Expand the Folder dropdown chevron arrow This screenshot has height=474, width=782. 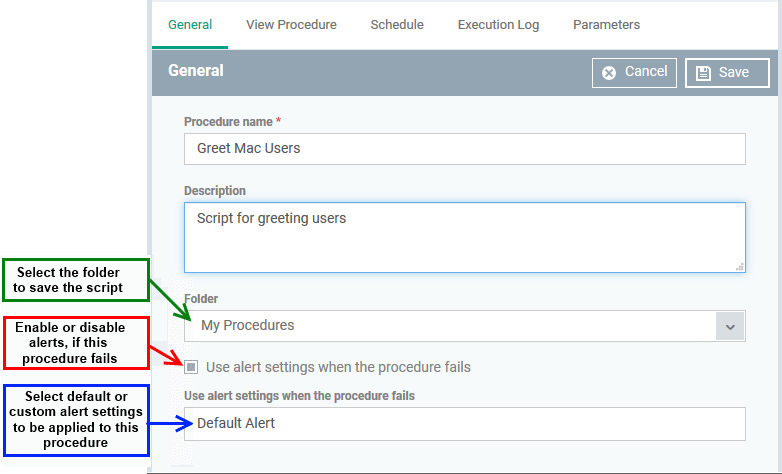click(x=730, y=326)
